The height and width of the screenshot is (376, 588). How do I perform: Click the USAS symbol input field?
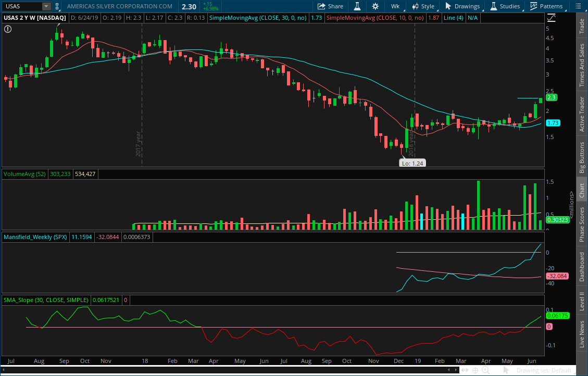click(21, 6)
